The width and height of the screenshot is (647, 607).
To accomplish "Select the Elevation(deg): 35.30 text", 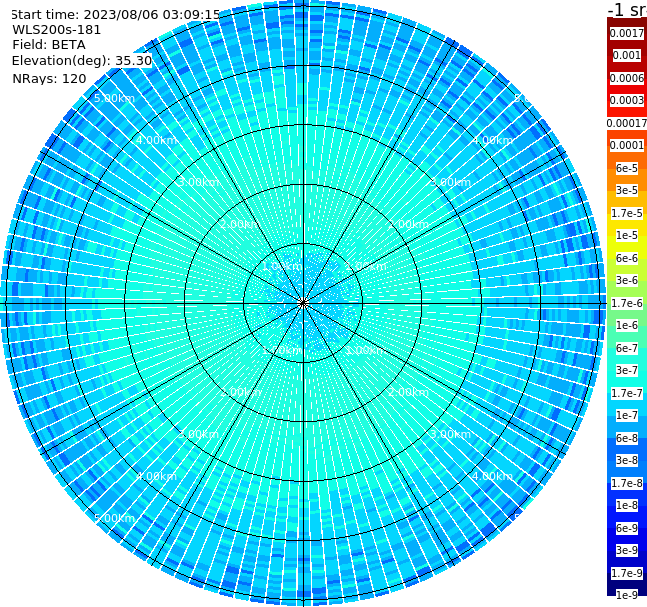I will (82, 61).
